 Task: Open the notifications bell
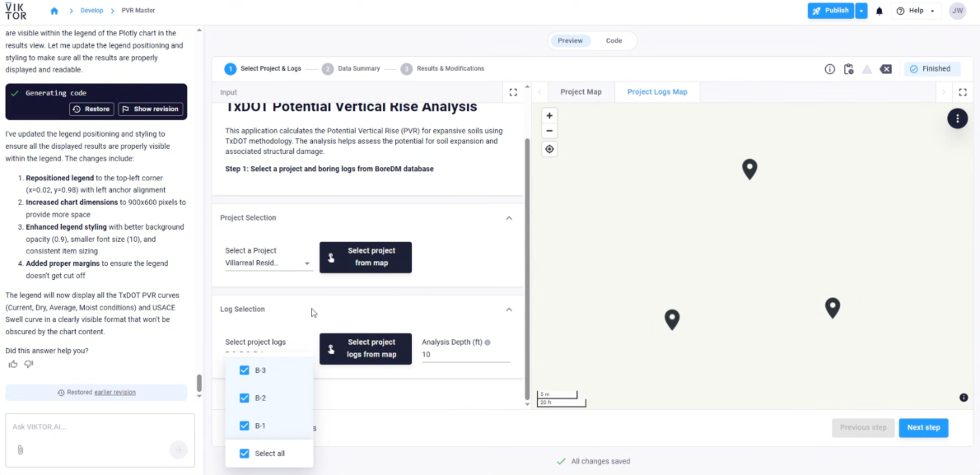click(880, 11)
